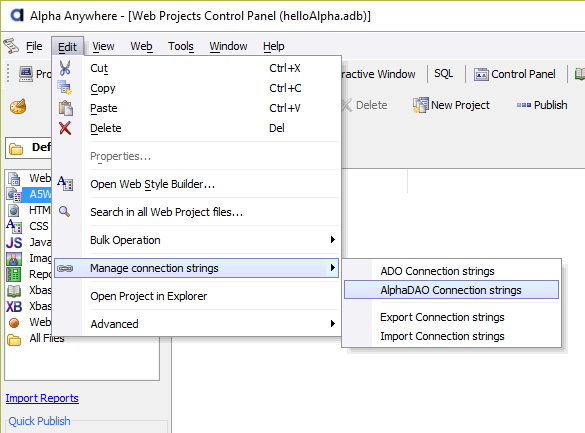585x433 pixels.
Task: Expand Manage connection strings submenu arrow
Action: pyautogui.click(x=332, y=267)
